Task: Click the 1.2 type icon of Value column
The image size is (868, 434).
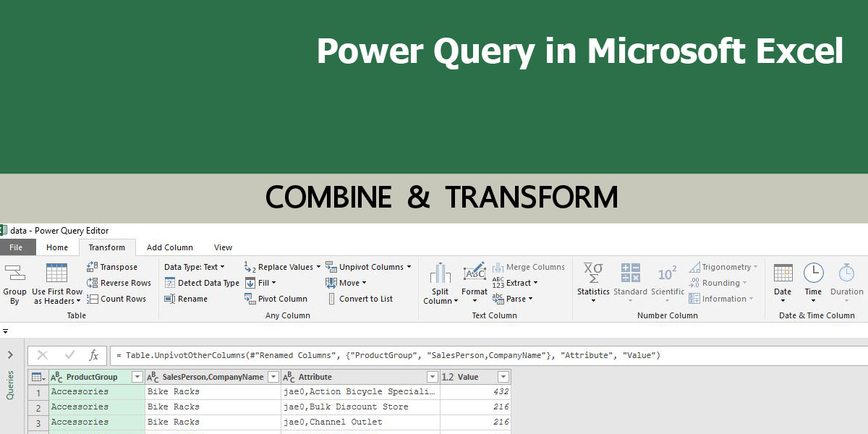Action: [448, 377]
